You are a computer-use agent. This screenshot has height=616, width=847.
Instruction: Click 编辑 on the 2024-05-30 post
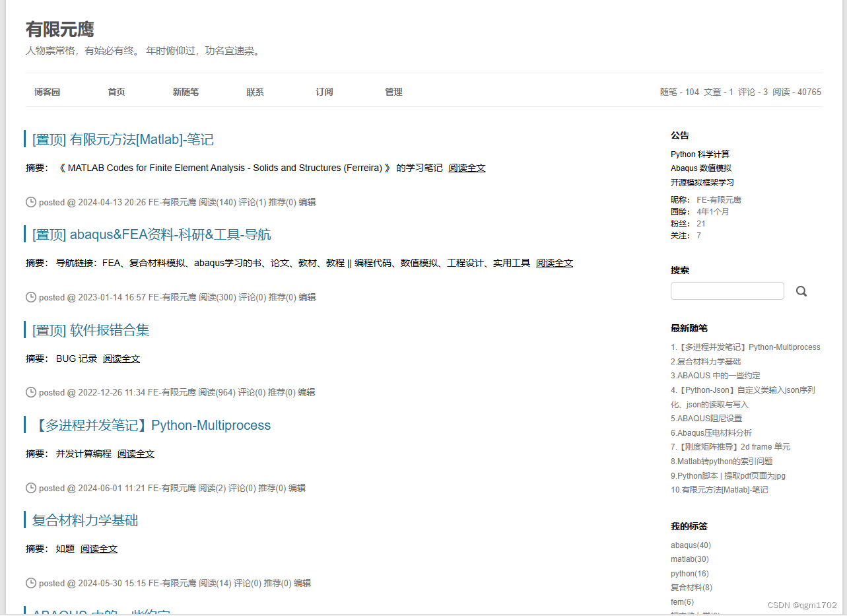tap(302, 583)
